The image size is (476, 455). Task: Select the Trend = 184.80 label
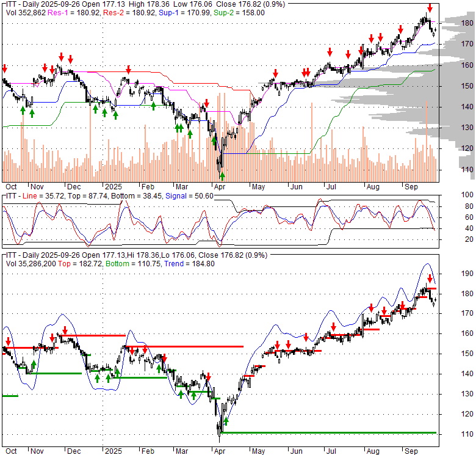(x=189, y=264)
